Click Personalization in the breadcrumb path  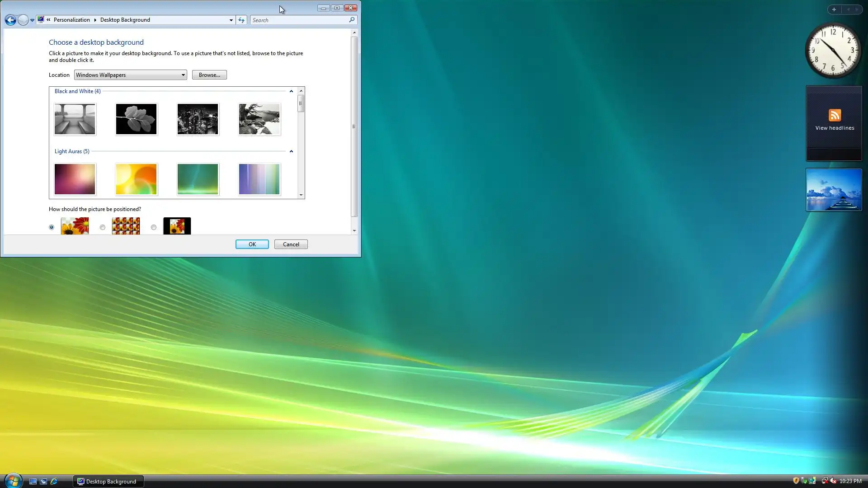click(71, 20)
